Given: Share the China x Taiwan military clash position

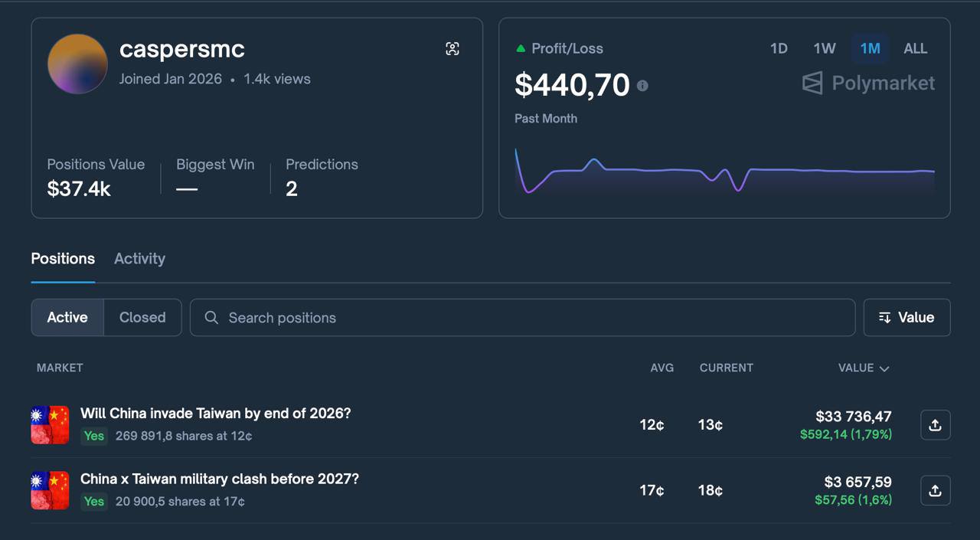Looking at the screenshot, I should click(x=935, y=491).
